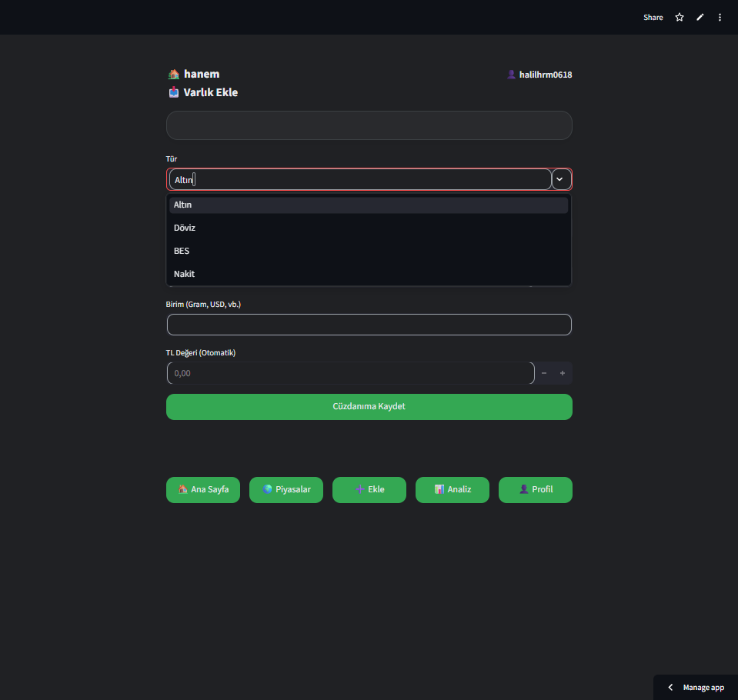Click the pencil edit icon
The image size is (738, 700).
(700, 18)
